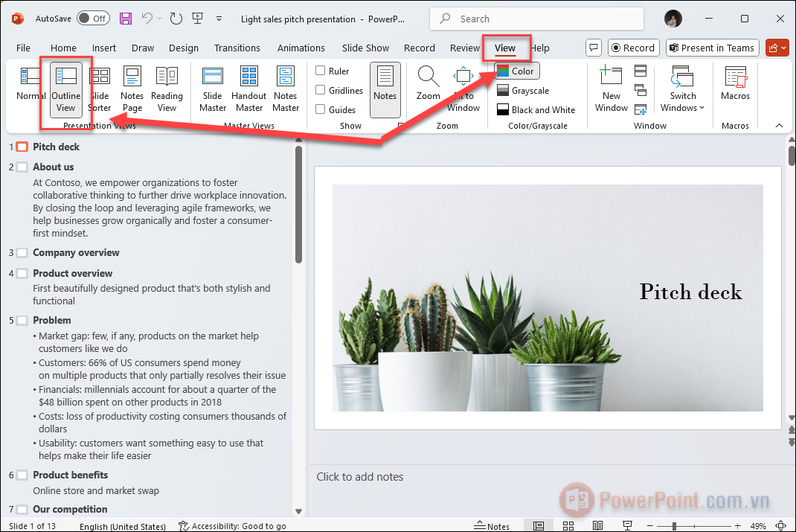This screenshot has width=796, height=532.
Task: Open the Slide Master
Action: click(213, 89)
